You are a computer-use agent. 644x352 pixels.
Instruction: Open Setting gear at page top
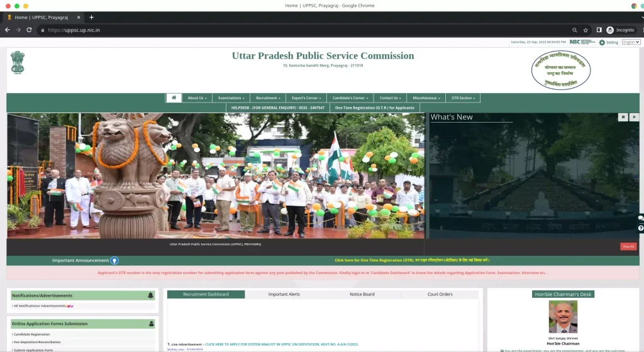(x=608, y=42)
